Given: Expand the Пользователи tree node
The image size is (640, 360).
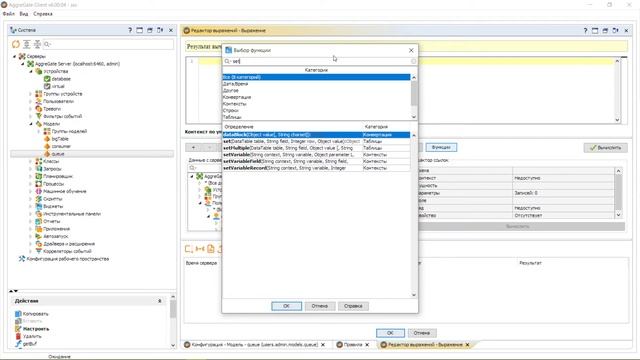Looking at the screenshot, I should [31, 101].
